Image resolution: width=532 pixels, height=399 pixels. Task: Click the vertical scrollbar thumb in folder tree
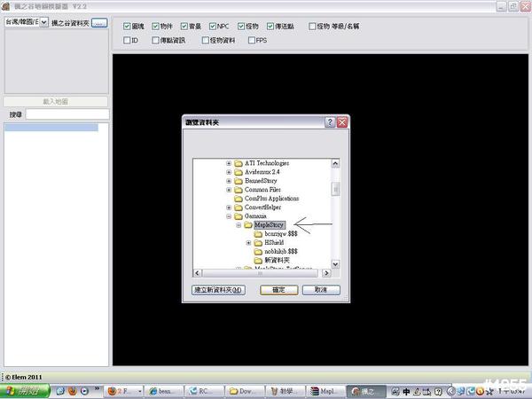point(335,190)
